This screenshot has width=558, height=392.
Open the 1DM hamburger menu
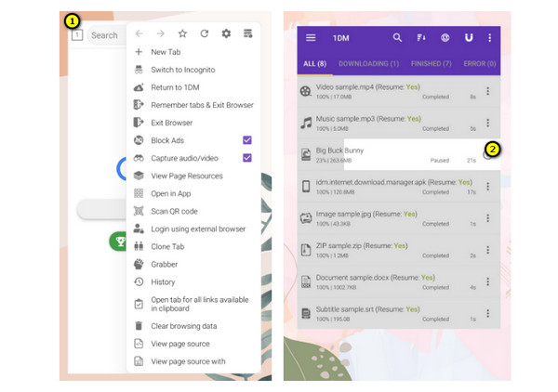311,38
